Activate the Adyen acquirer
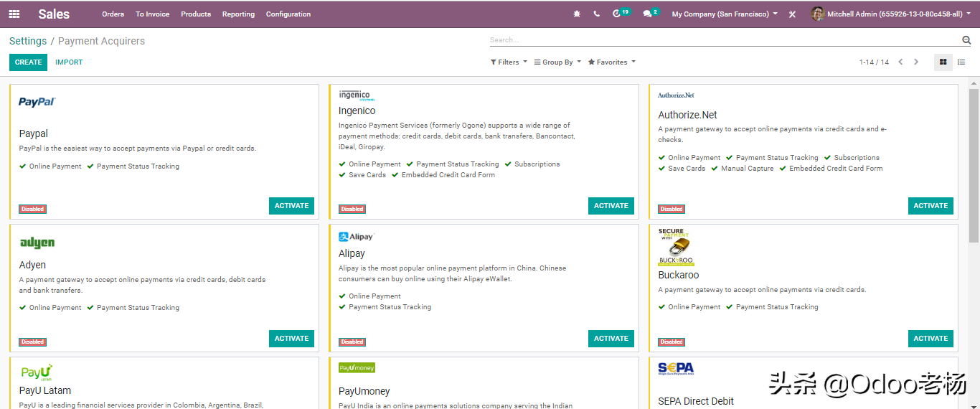 (x=291, y=339)
